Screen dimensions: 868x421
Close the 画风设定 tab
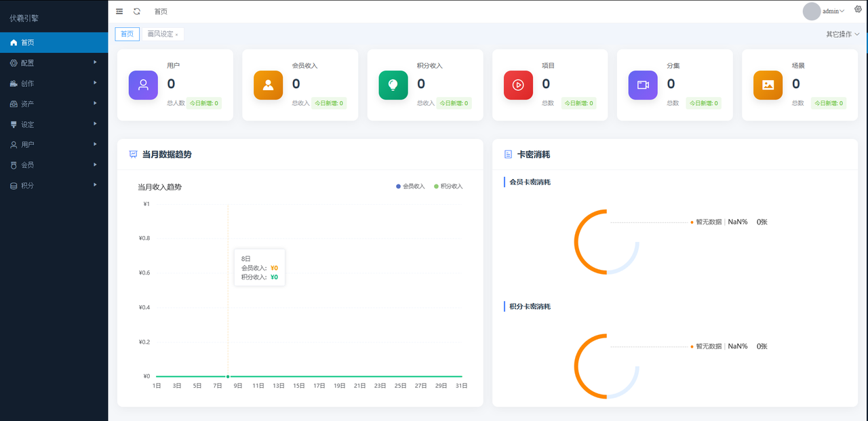[177, 35]
